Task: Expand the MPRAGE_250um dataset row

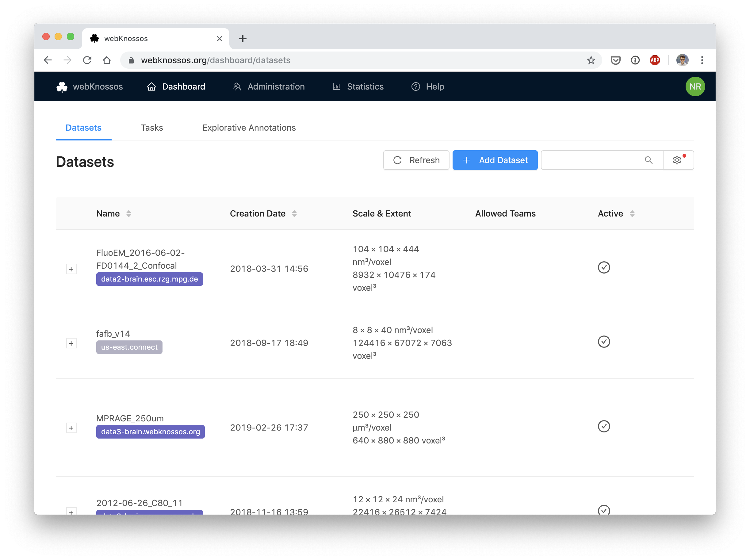Action: pos(71,428)
